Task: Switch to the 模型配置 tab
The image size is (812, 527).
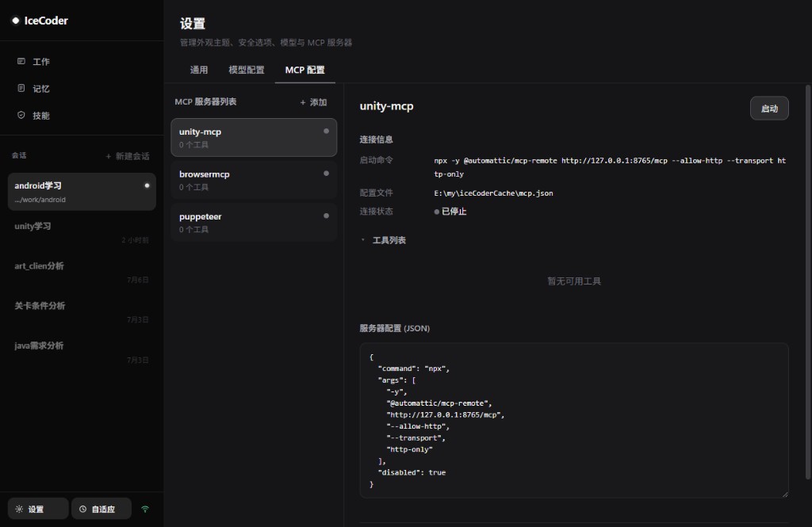Action: click(x=247, y=70)
